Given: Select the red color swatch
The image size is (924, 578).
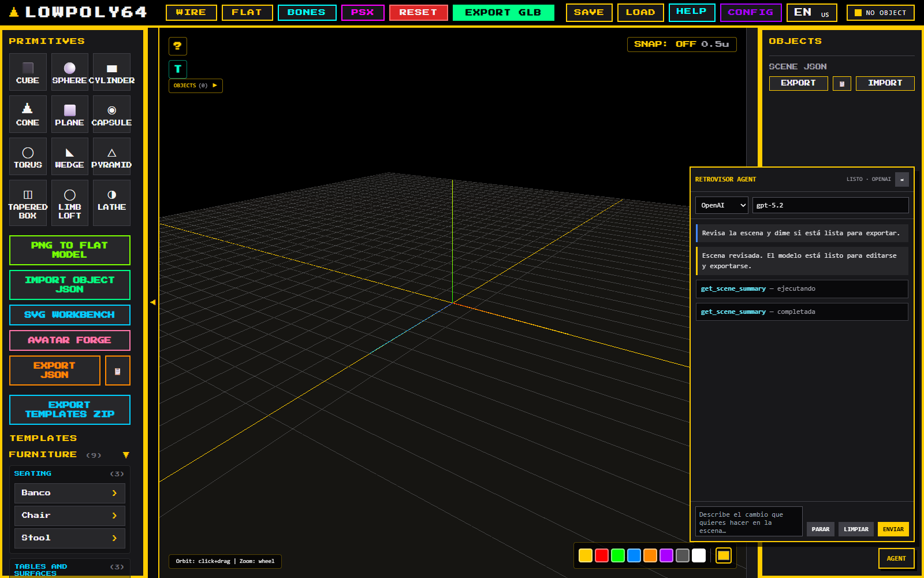Looking at the screenshot, I should pos(602,555).
